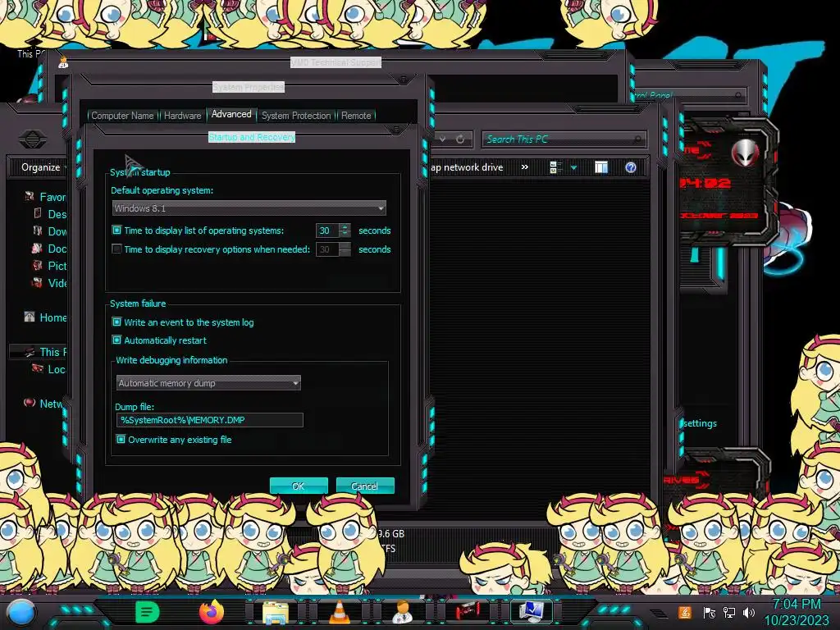Open the technician support app on taskbar
The width and height of the screenshot is (840, 630).
coord(402,612)
